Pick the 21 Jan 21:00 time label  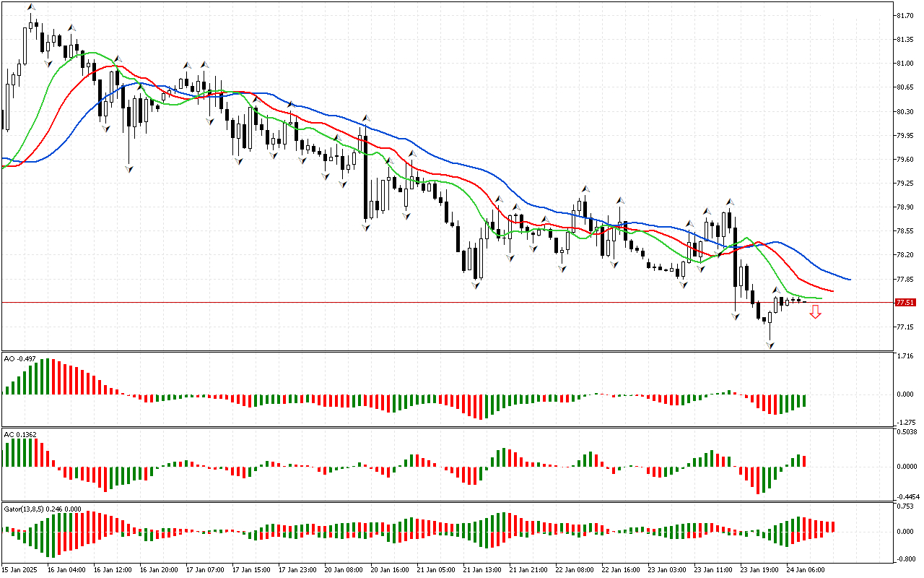coord(528,569)
